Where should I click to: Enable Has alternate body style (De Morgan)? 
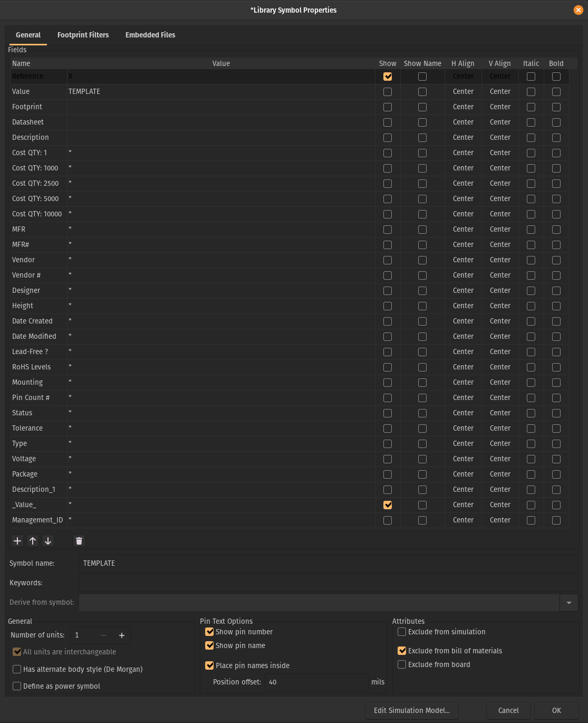[x=16, y=669]
